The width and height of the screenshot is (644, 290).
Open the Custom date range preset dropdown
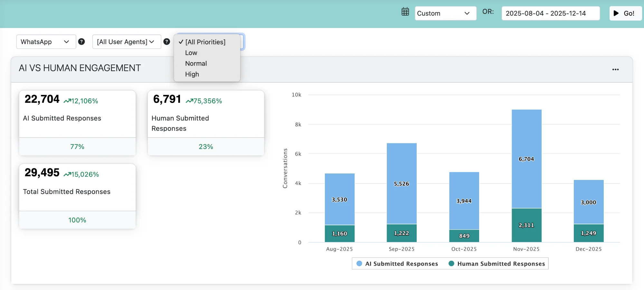coord(445,14)
